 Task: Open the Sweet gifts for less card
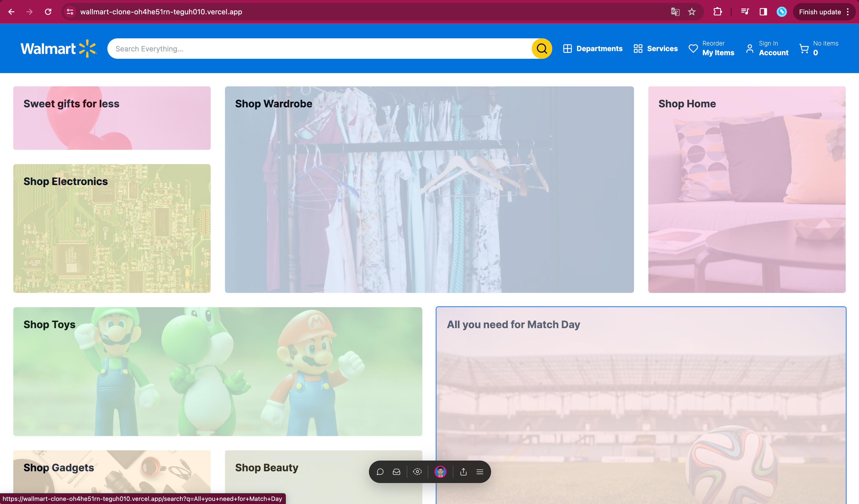[x=112, y=118]
